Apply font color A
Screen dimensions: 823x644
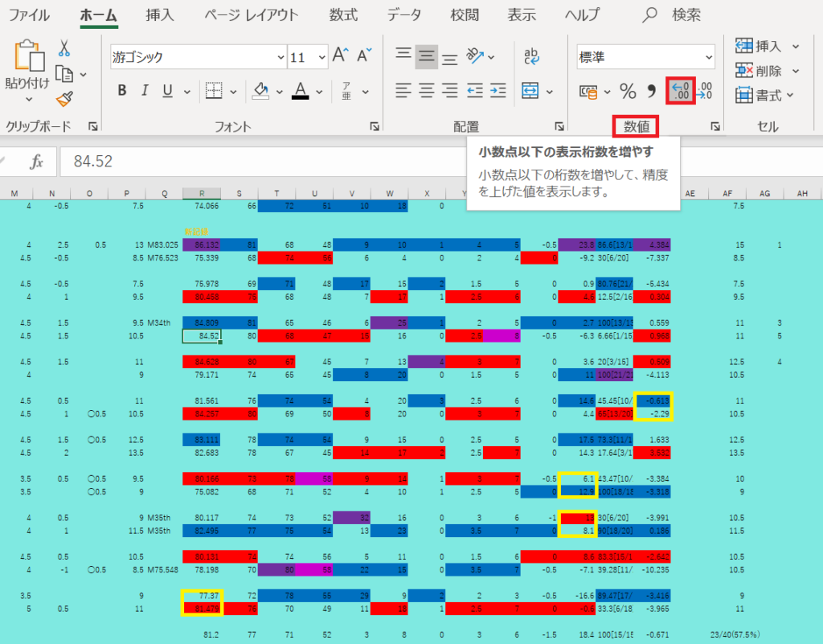click(301, 91)
